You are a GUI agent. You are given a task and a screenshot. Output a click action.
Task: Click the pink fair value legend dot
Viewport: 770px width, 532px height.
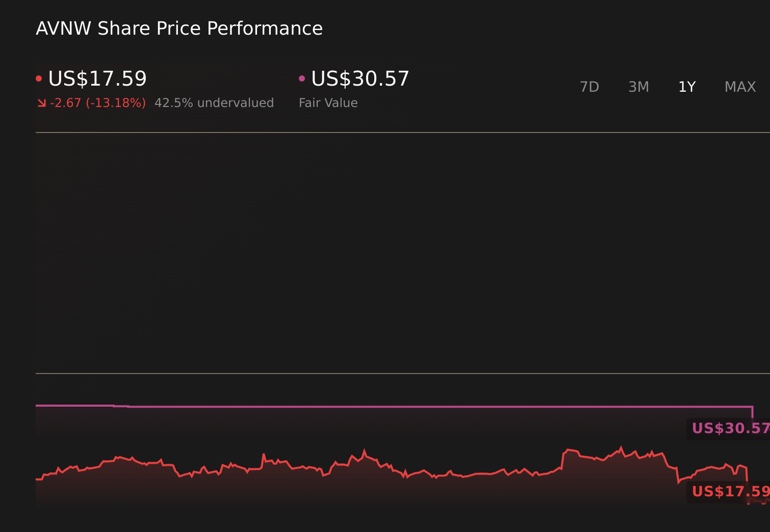(x=302, y=78)
